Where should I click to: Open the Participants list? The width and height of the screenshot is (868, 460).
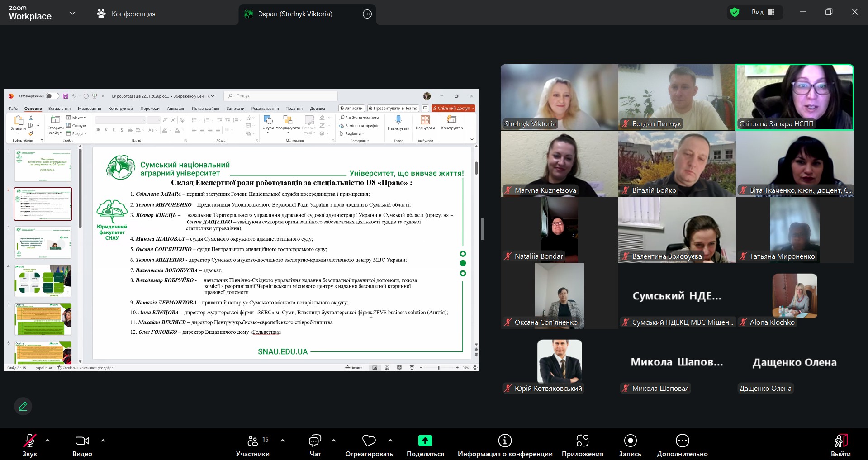click(x=252, y=445)
